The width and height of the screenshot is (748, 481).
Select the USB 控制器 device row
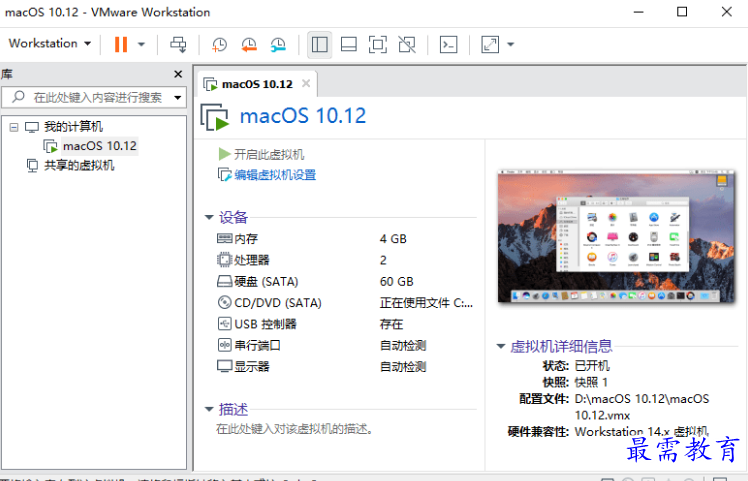coord(345,324)
